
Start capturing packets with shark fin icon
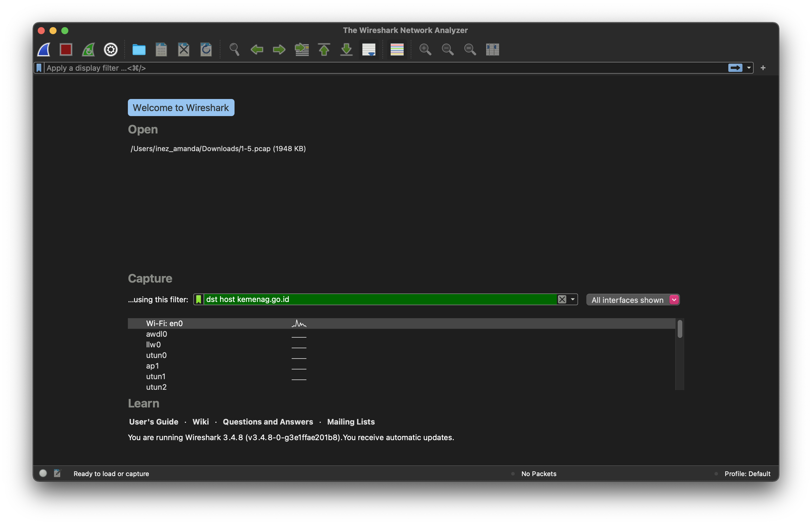(44, 49)
